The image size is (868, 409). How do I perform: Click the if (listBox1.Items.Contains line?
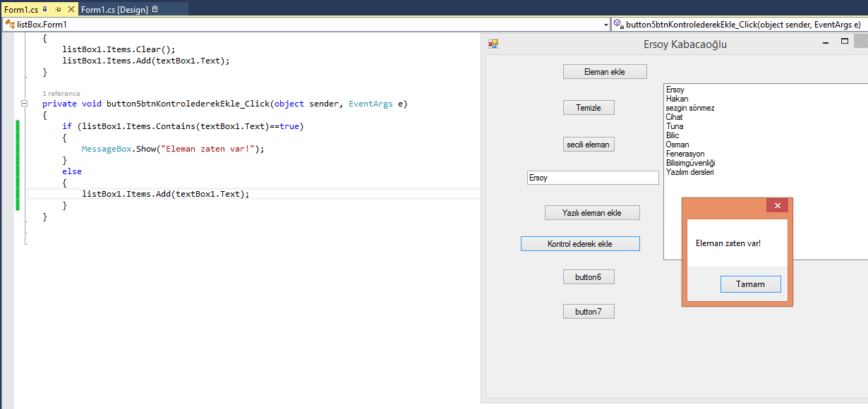pos(183,126)
